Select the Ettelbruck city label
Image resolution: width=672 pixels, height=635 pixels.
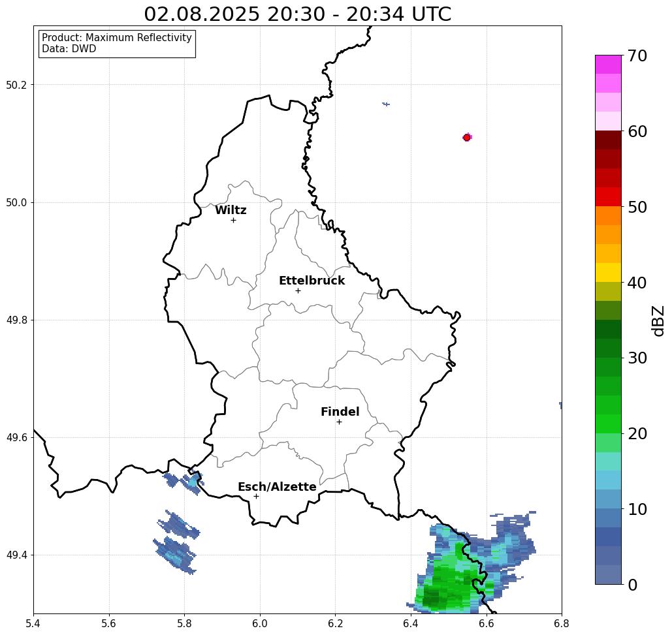(312, 281)
